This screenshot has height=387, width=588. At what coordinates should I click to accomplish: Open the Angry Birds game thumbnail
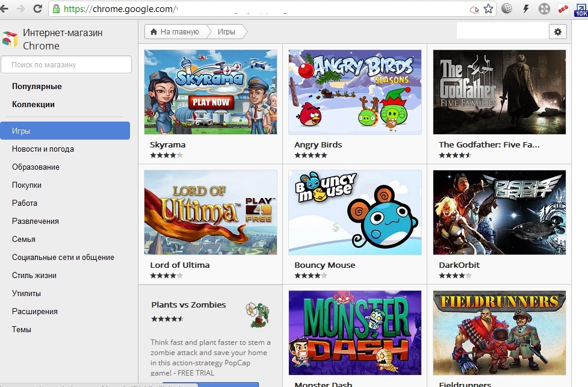tap(354, 91)
